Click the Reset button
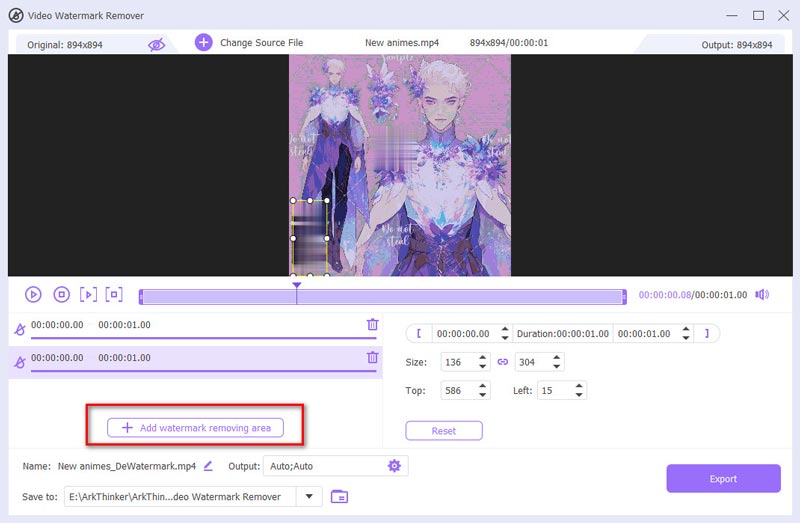 tap(444, 431)
